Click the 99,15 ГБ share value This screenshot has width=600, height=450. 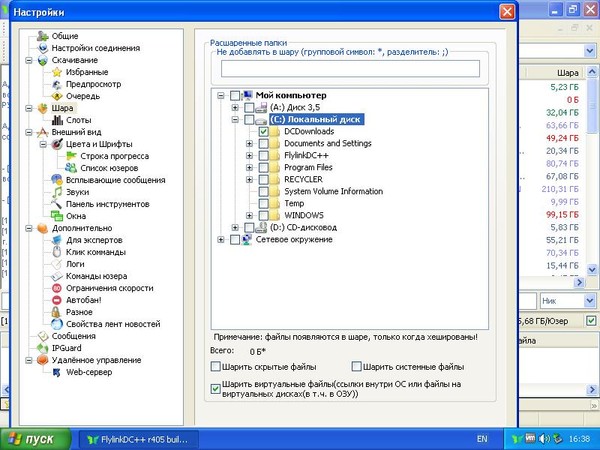click(x=562, y=215)
